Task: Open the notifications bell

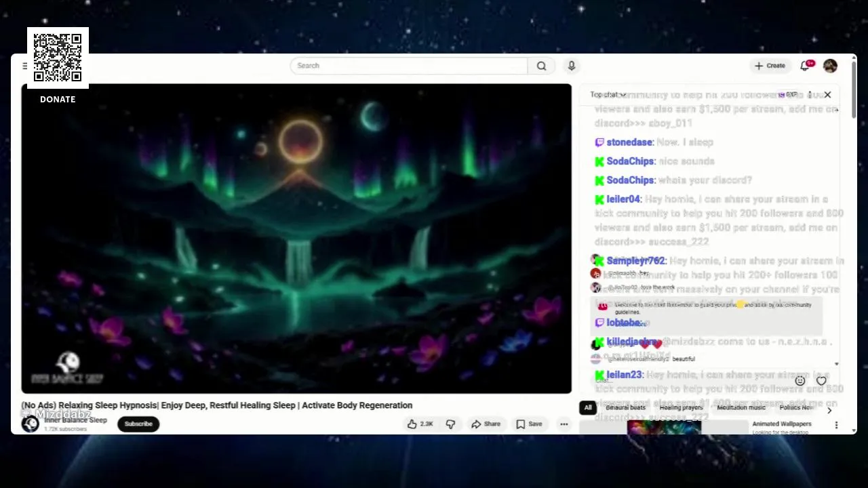Action: pyautogui.click(x=806, y=66)
